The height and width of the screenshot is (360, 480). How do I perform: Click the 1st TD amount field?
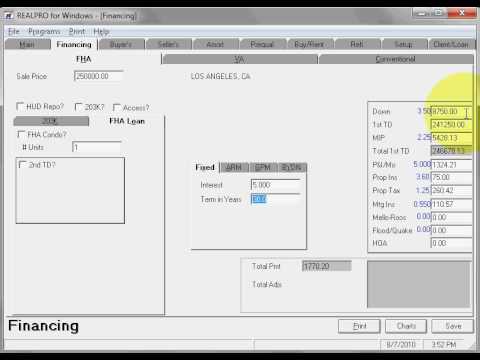[x=452, y=125]
